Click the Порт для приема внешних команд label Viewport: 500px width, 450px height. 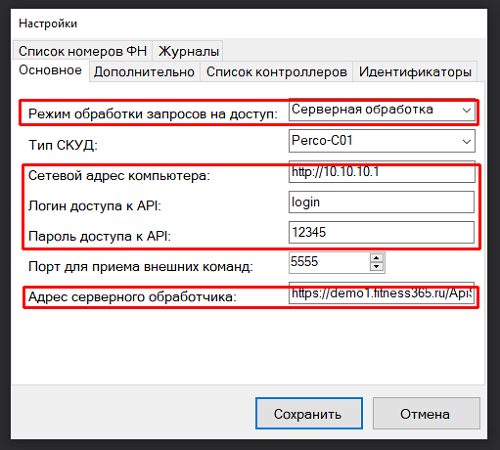click(141, 267)
